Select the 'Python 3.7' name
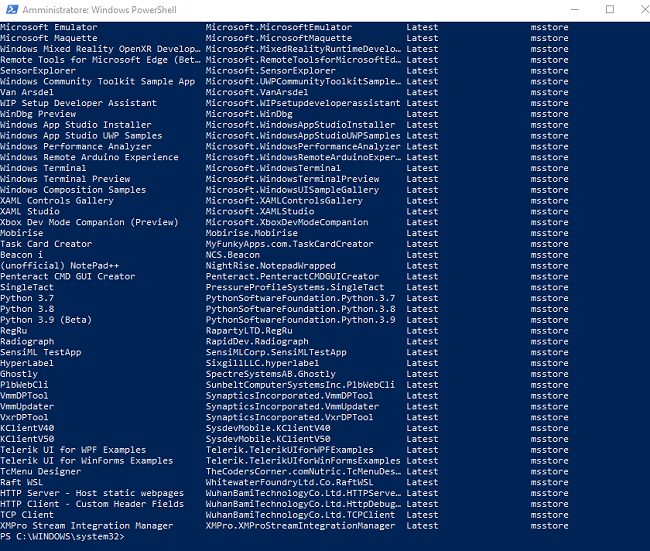650x551 pixels. point(27,298)
